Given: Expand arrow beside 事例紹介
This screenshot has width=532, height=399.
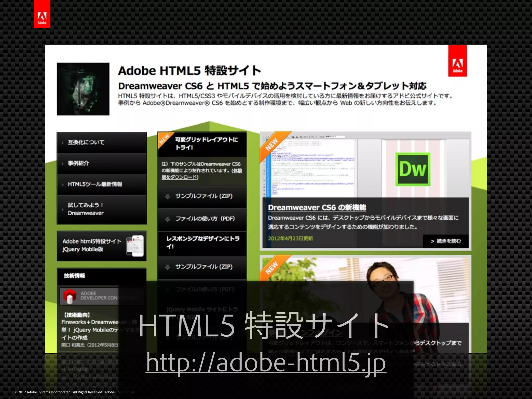Looking at the screenshot, I should (x=63, y=164).
